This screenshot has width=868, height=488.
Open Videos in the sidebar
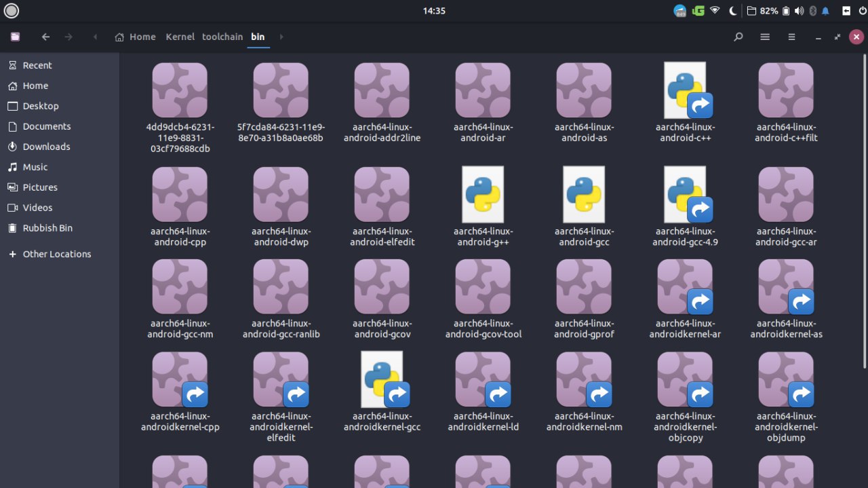60,208
